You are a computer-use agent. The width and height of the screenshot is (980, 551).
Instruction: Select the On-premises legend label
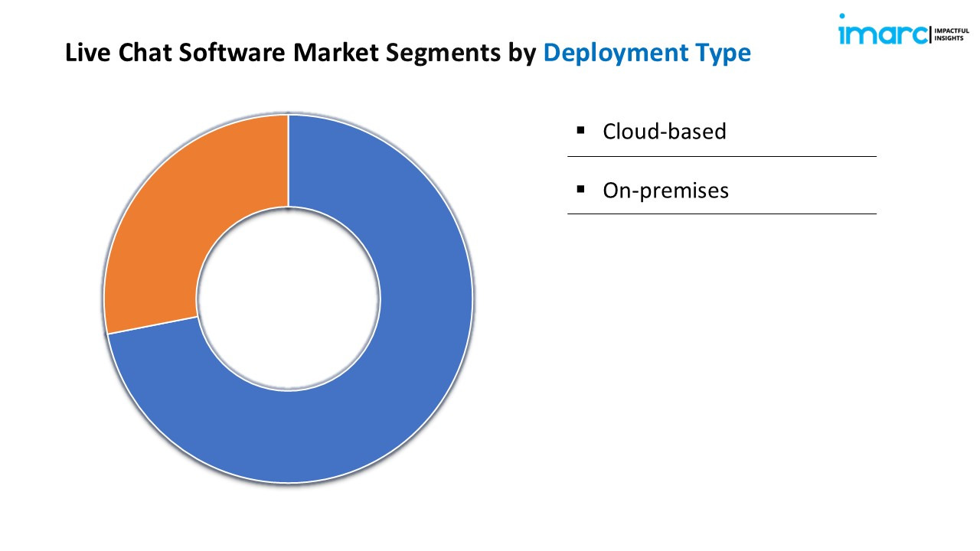click(x=665, y=190)
